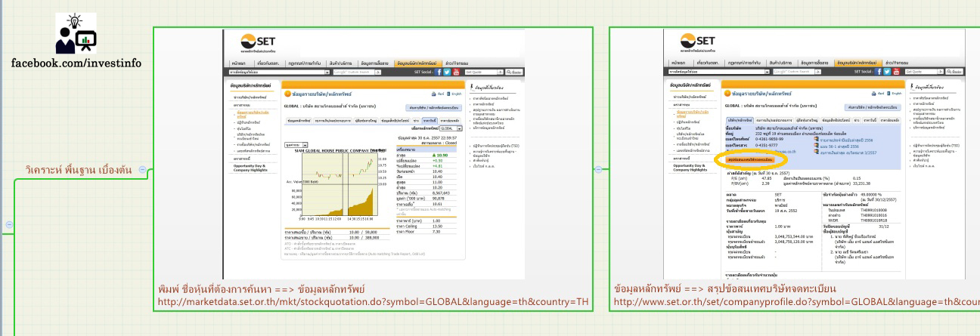
Task: Collapse the stock quotation node's child branch
Action: point(599,170)
